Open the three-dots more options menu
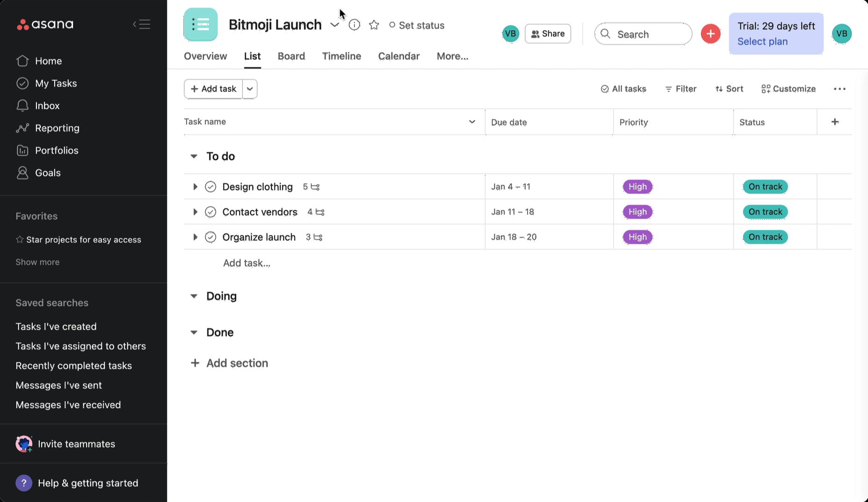The width and height of the screenshot is (868, 502). (x=839, y=89)
